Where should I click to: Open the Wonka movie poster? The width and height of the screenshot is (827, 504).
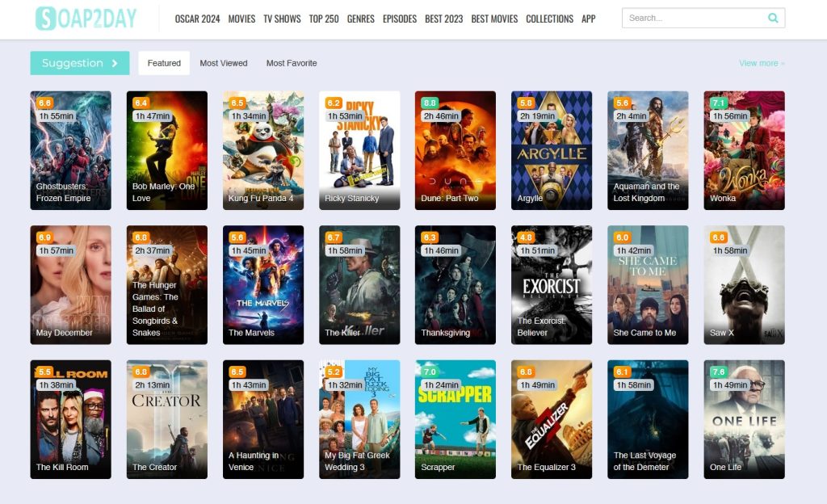pos(744,150)
